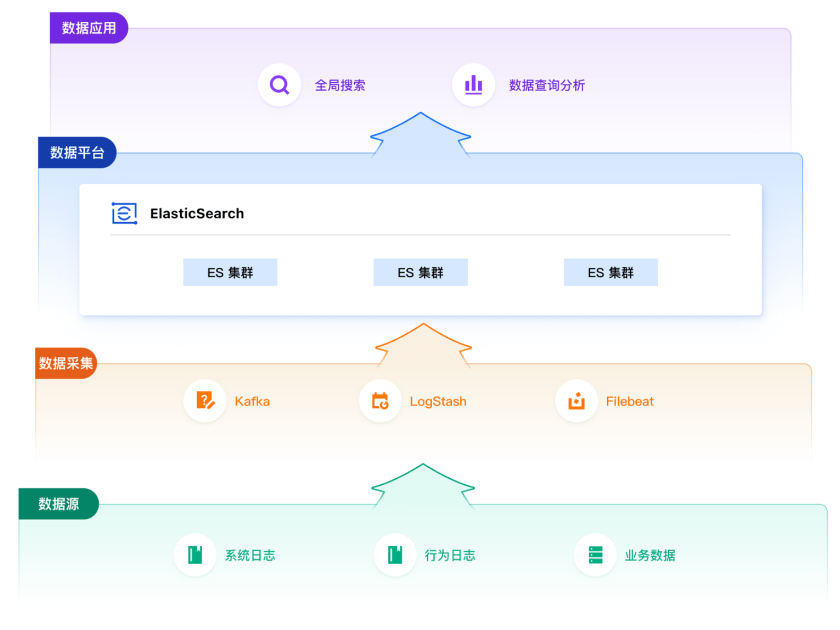
Task: Open the green 数据源 layer tab
Action: pyautogui.click(x=59, y=504)
